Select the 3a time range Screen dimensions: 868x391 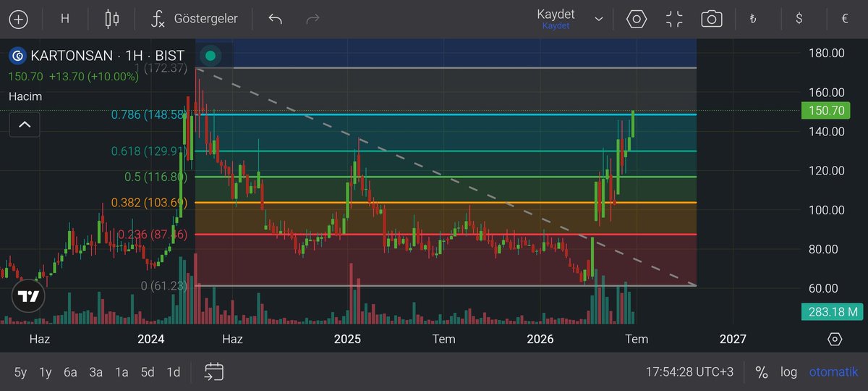95,372
